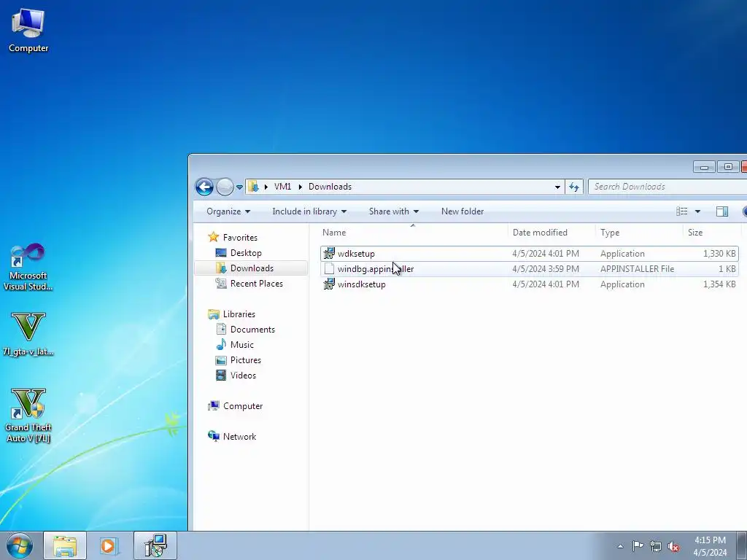
Task: Refresh the Downloads folder view
Action: coord(574,187)
